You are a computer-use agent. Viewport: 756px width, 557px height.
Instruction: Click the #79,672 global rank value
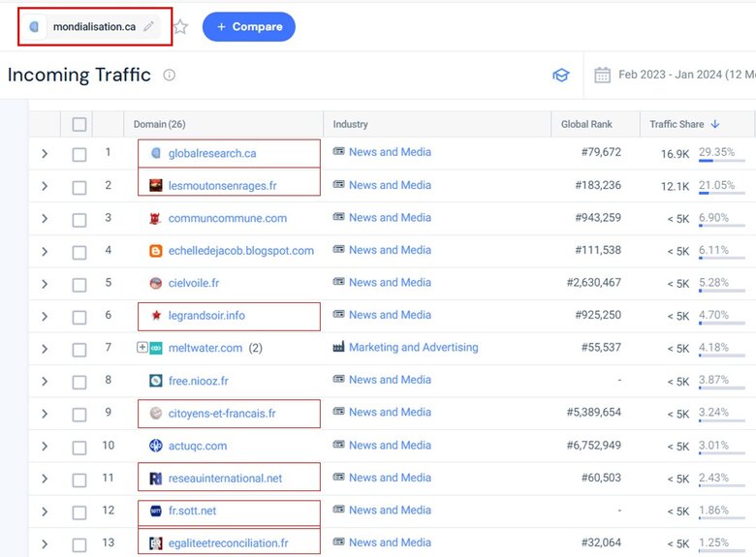coord(601,152)
